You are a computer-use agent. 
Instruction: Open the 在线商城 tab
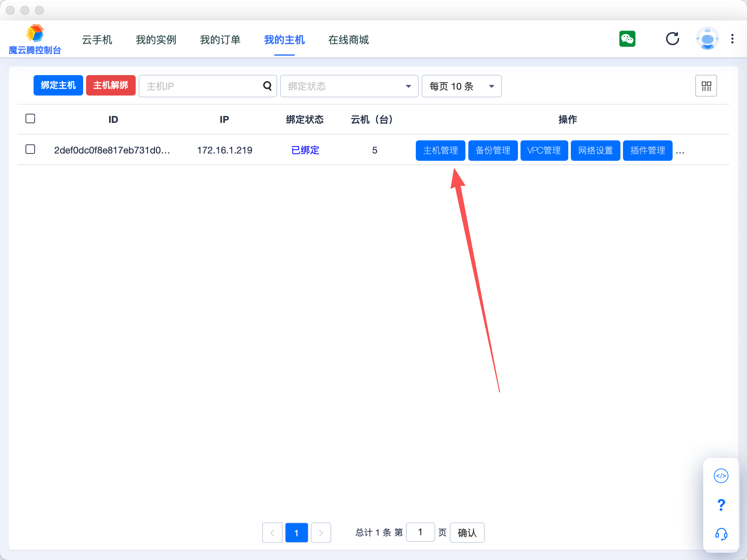348,39
